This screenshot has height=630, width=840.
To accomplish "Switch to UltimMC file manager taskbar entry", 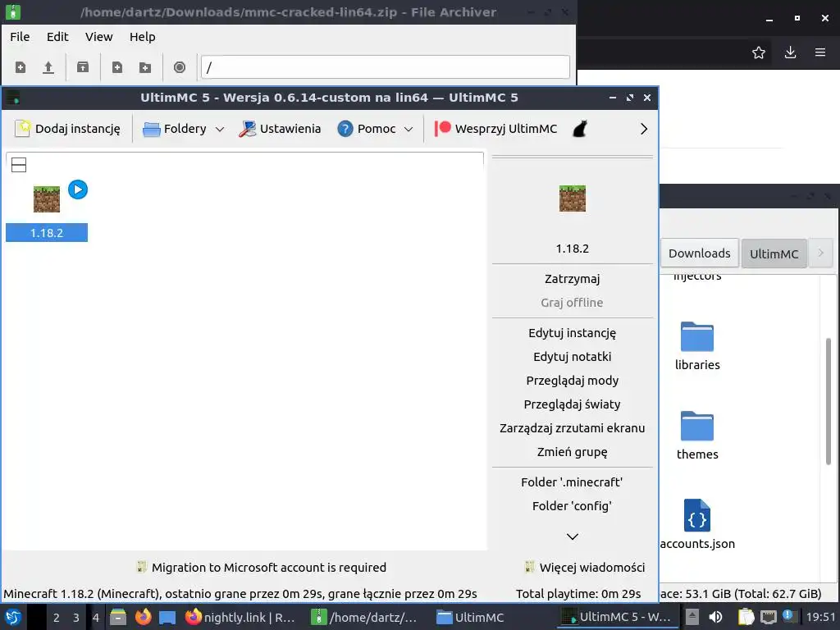I will tap(470, 617).
